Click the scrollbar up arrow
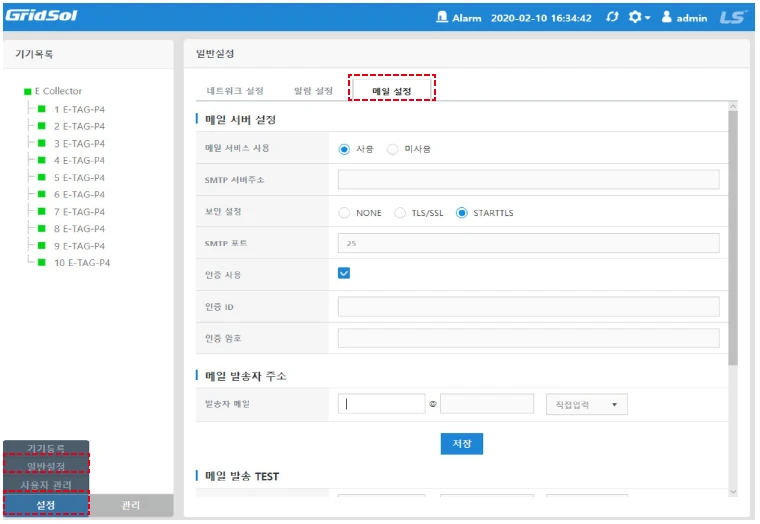Image resolution: width=760 pixels, height=524 pixels. click(733, 106)
